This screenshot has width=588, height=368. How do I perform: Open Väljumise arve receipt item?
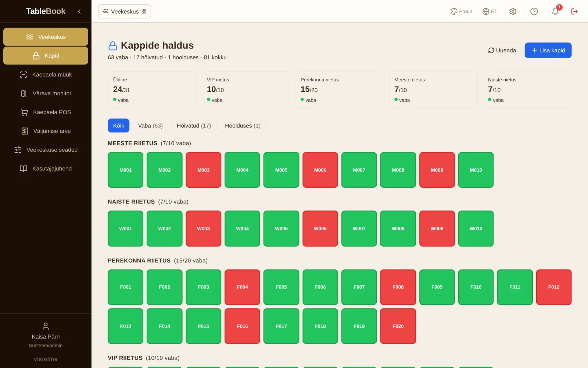[46, 131]
